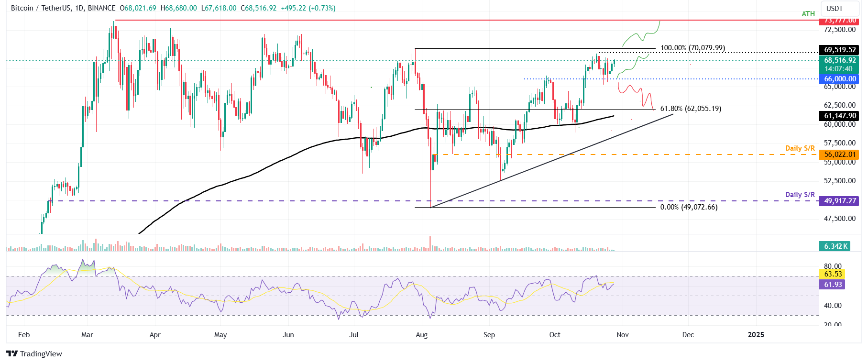The image size is (868, 364).
Task: Click Jun on the time axis
Action: pos(288,335)
